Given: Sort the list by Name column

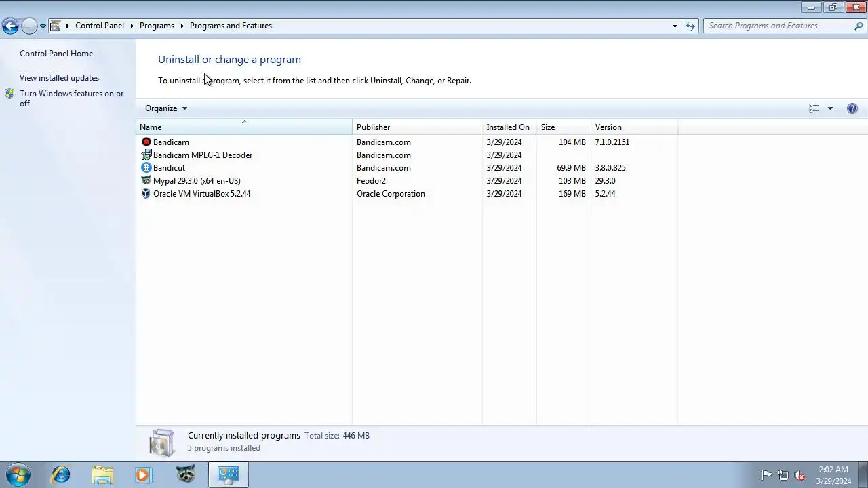Looking at the screenshot, I should click(244, 127).
